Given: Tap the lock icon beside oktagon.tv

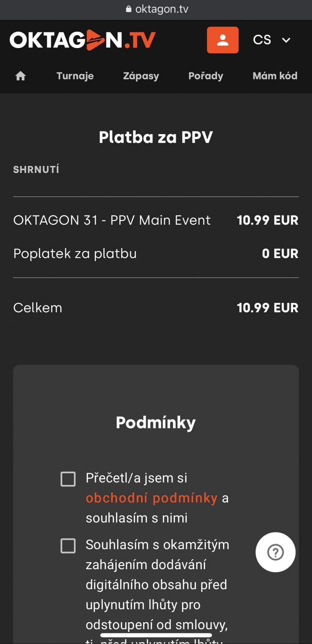Looking at the screenshot, I should pyautogui.click(x=129, y=9).
